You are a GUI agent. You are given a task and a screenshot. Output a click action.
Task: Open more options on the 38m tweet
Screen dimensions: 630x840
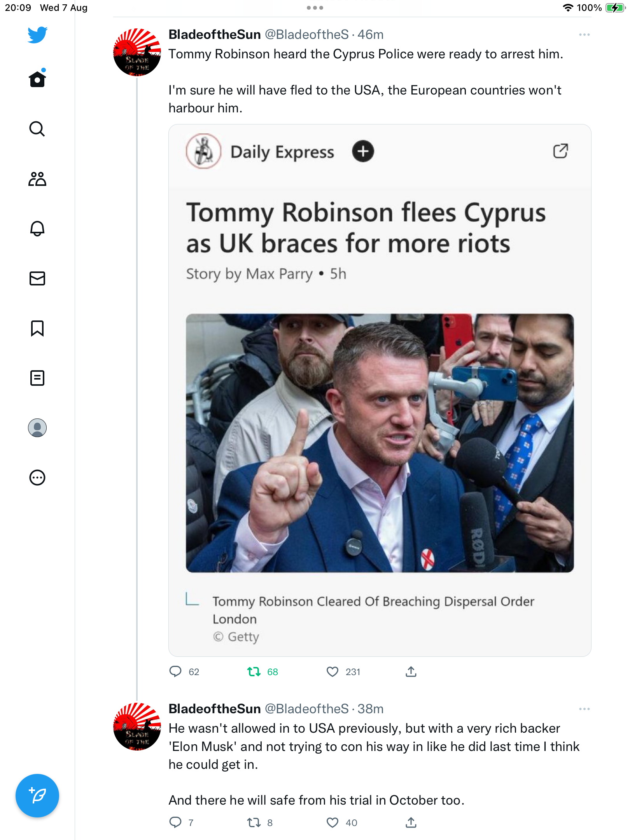(584, 709)
